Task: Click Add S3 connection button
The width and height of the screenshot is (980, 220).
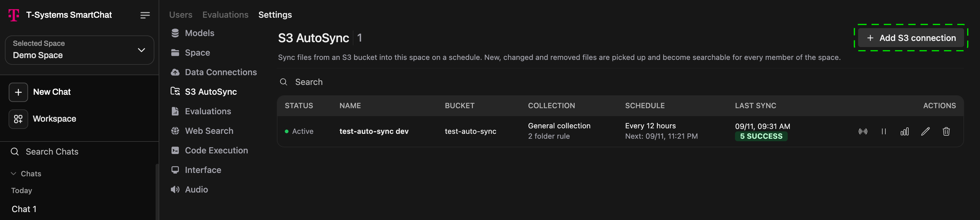Action: pyautogui.click(x=911, y=38)
